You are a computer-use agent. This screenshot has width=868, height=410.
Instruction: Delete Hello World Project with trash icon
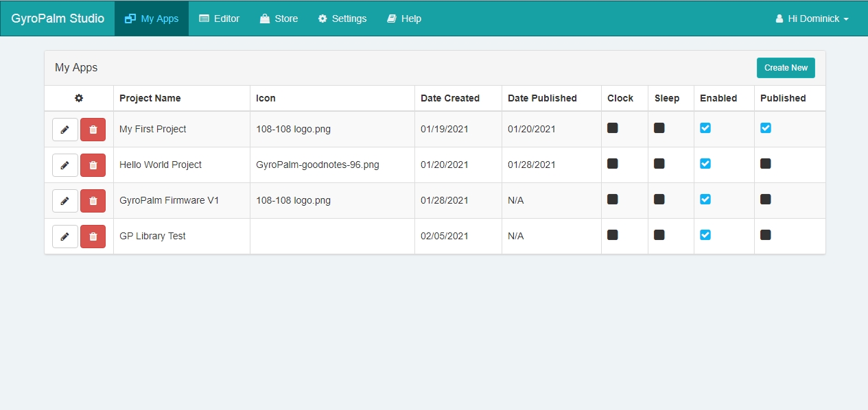pos(93,165)
